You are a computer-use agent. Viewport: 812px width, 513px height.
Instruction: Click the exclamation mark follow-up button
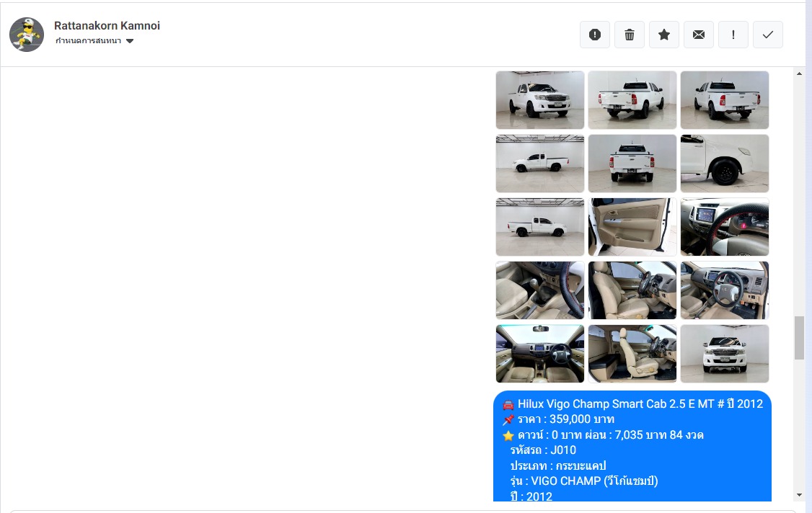733,35
